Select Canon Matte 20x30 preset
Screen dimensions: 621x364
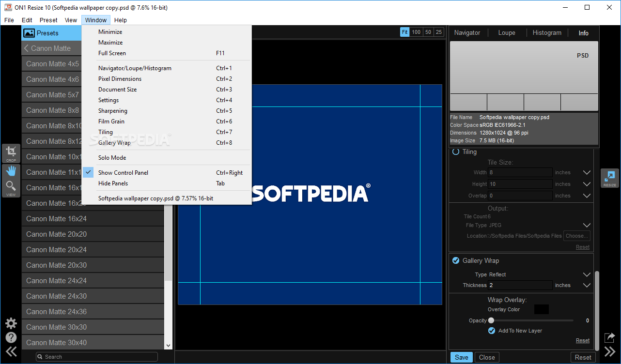click(93, 265)
